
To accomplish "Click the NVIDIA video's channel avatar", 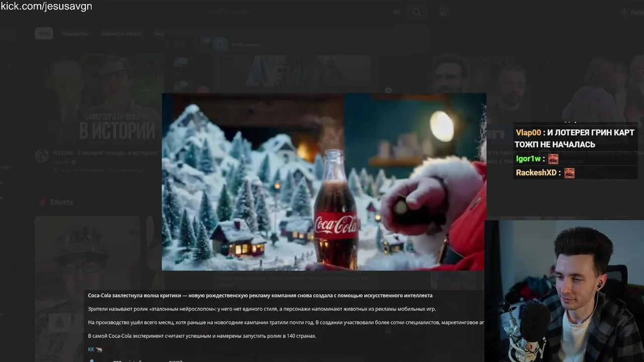I will [42, 155].
